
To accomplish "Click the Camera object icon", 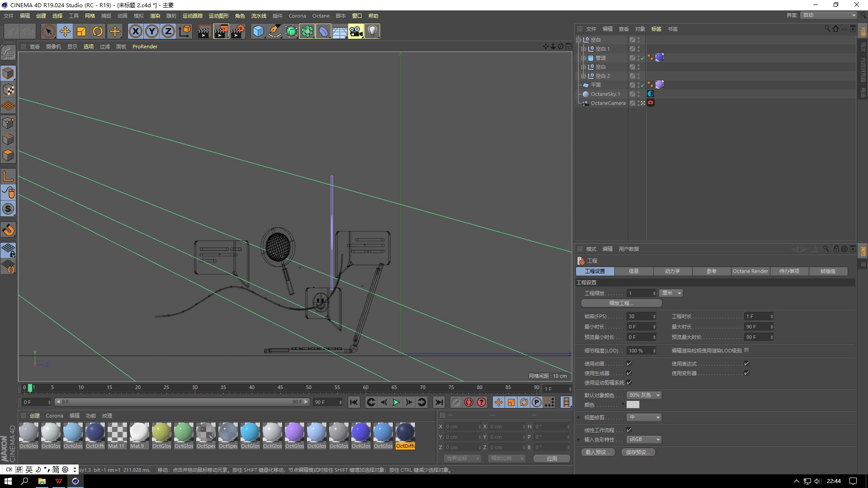I will [x=356, y=31].
